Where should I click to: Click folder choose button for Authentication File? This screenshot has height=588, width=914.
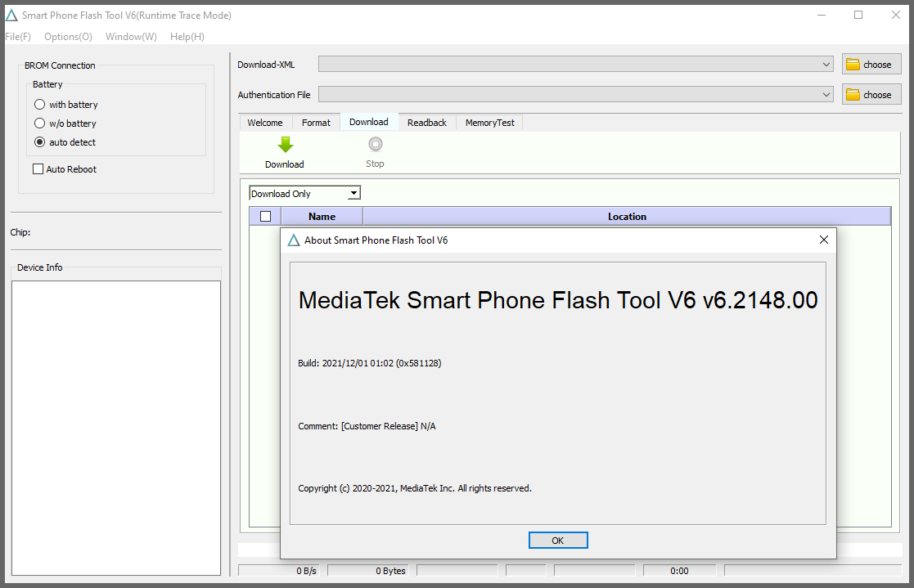871,95
